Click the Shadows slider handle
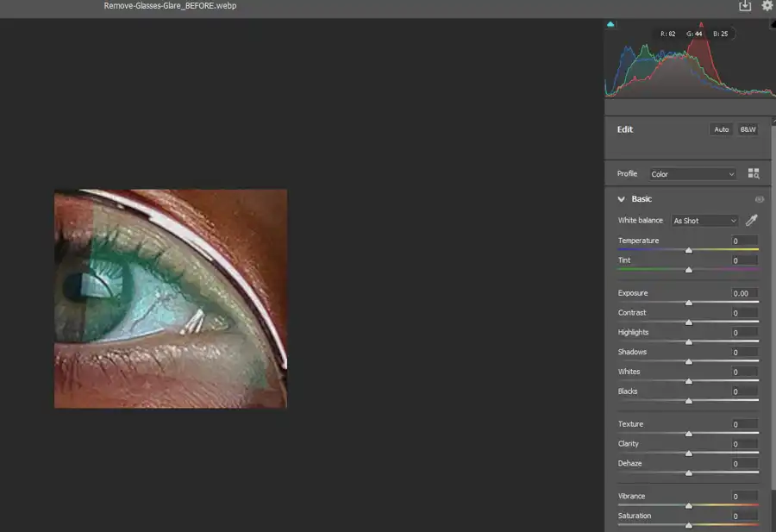776x532 pixels. (x=689, y=362)
